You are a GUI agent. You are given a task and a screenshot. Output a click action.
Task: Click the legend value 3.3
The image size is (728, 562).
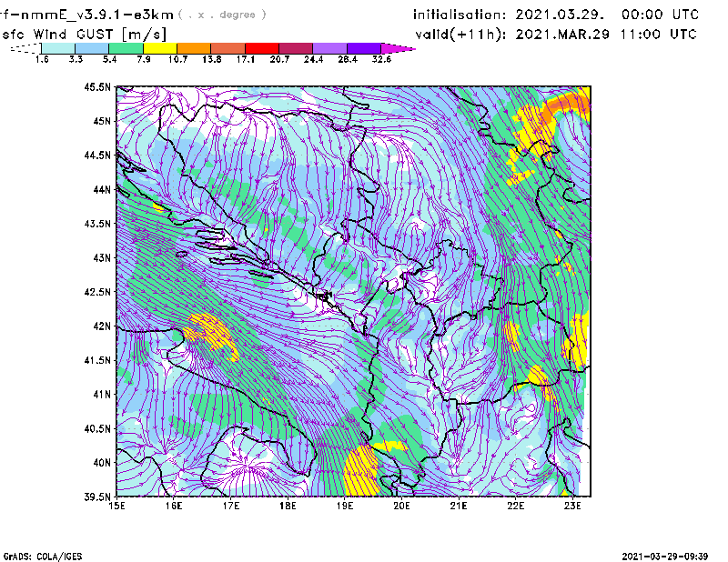76,59
